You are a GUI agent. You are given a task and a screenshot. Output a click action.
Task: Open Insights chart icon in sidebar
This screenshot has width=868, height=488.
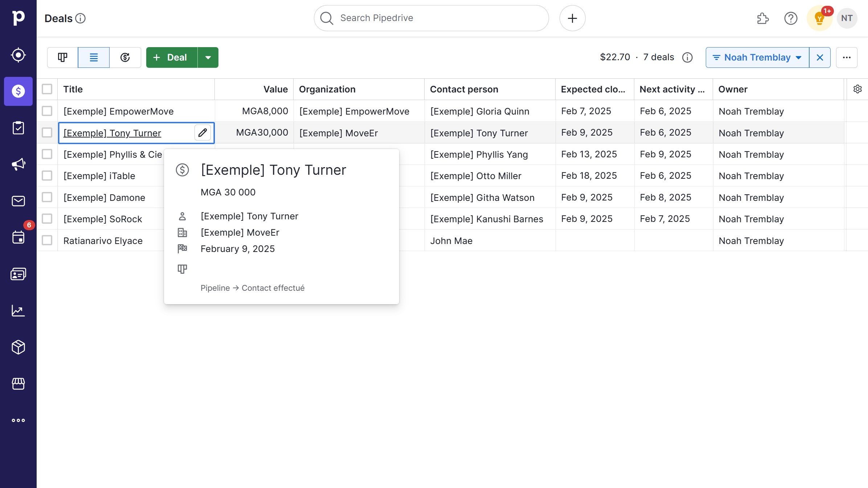click(x=18, y=310)
